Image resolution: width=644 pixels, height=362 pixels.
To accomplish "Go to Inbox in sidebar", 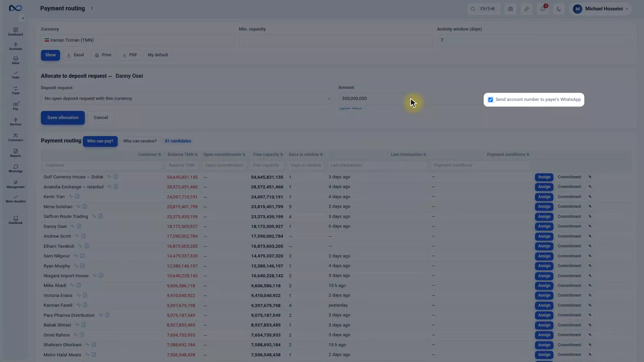I will pyautogui.click(x=16, y=60).
